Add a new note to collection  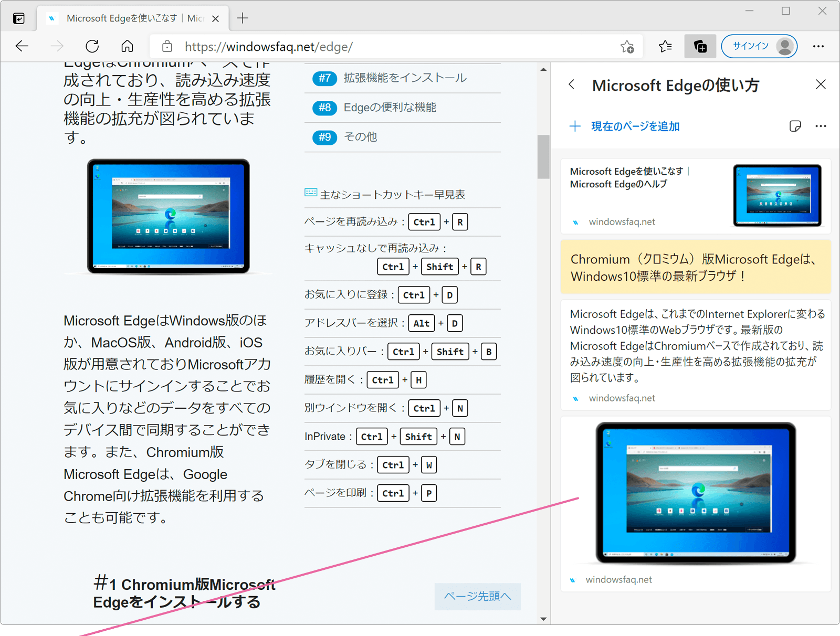coord(795,126)
